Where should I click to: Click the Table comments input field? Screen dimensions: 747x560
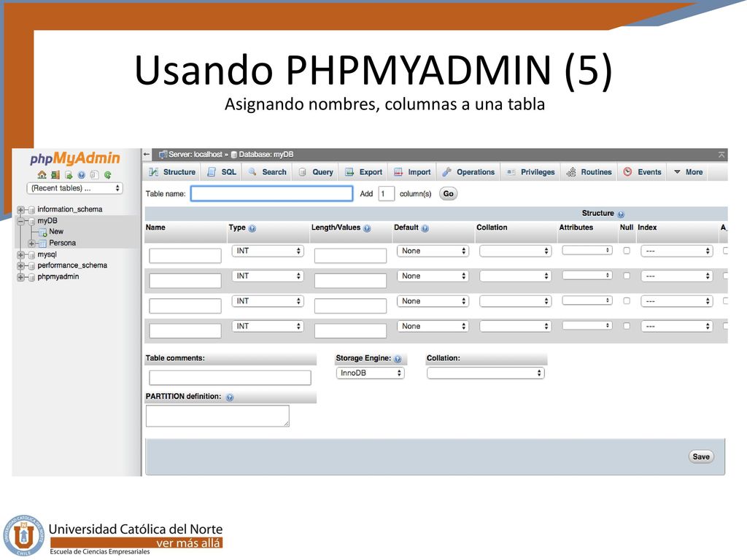[230, 378]
